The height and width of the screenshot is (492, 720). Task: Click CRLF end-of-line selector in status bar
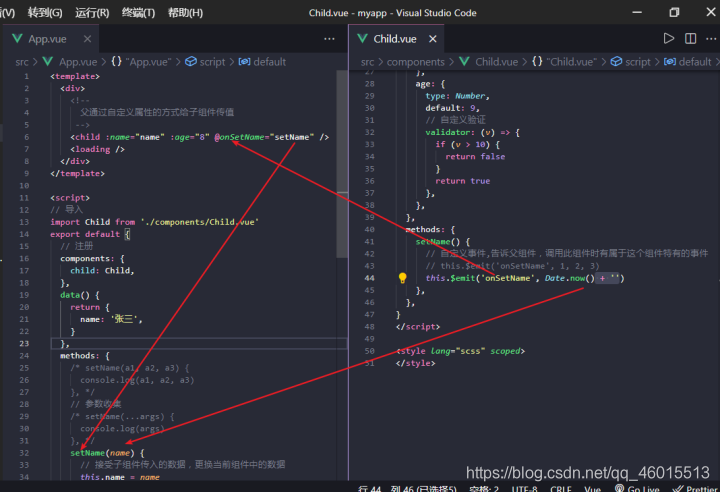click(561, 489)
